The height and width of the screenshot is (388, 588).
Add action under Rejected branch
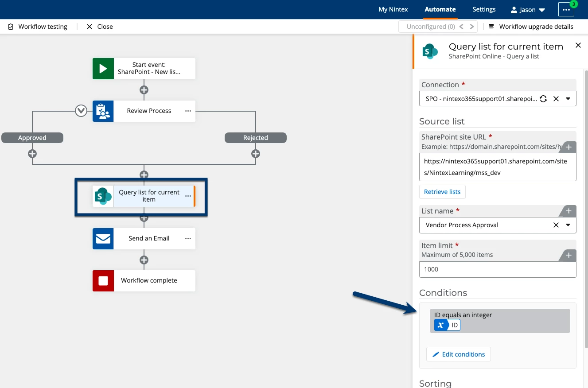[x=256, y=154]
